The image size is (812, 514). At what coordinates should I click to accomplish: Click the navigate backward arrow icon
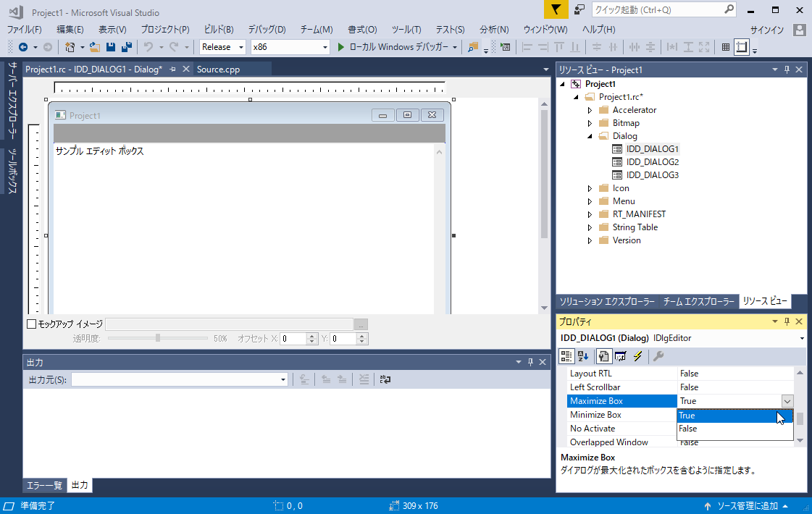tap(22, 47)
